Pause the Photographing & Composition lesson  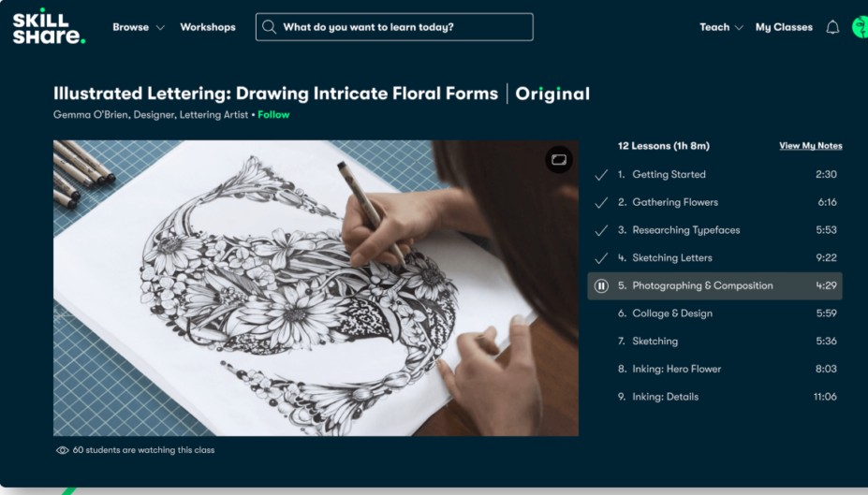click(601, 285)
